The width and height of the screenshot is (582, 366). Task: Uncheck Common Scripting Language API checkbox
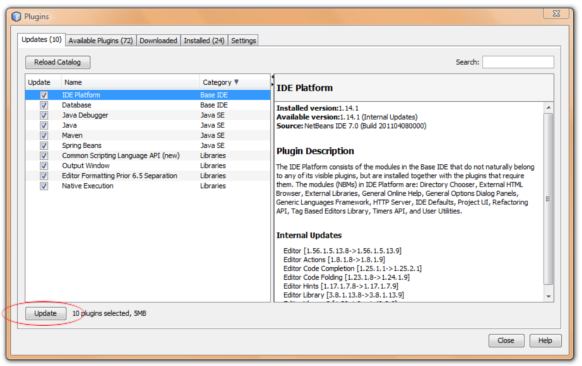[x=44, y=156]
